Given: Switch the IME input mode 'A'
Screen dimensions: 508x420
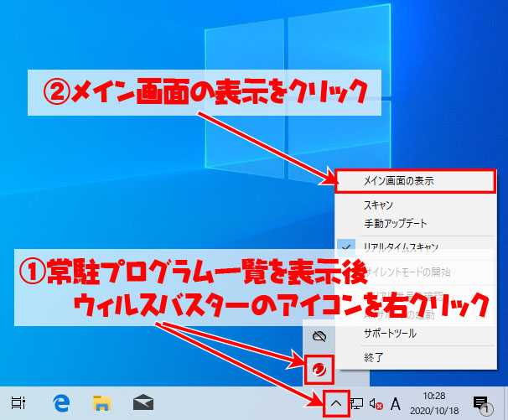Looking at the screenshot, I should click(x=396, y=404).
